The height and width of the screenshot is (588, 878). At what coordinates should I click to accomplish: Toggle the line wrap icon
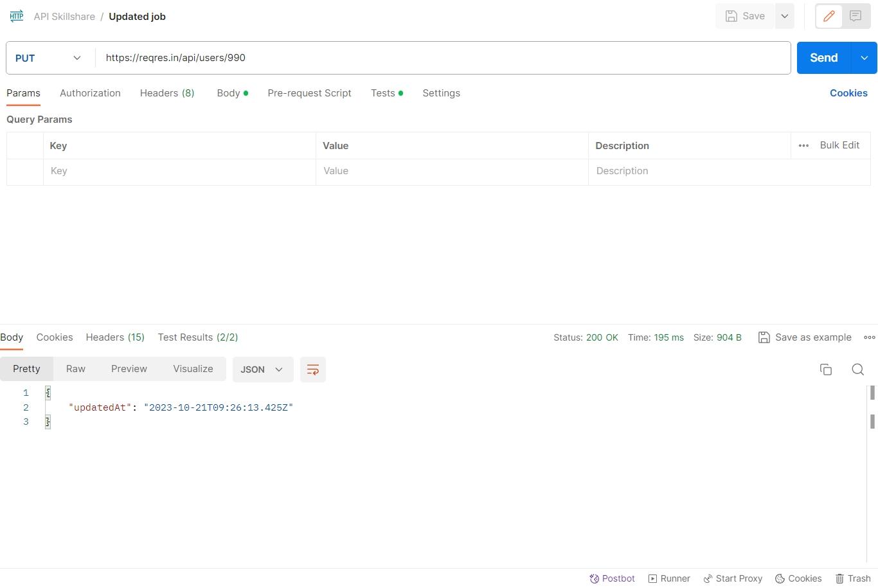click(313, 370)
